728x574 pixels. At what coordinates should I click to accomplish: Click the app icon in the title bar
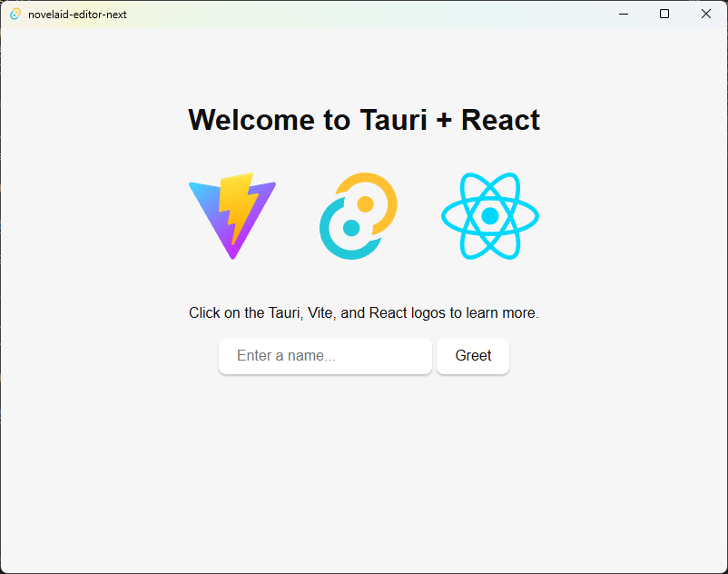(15, 14)
